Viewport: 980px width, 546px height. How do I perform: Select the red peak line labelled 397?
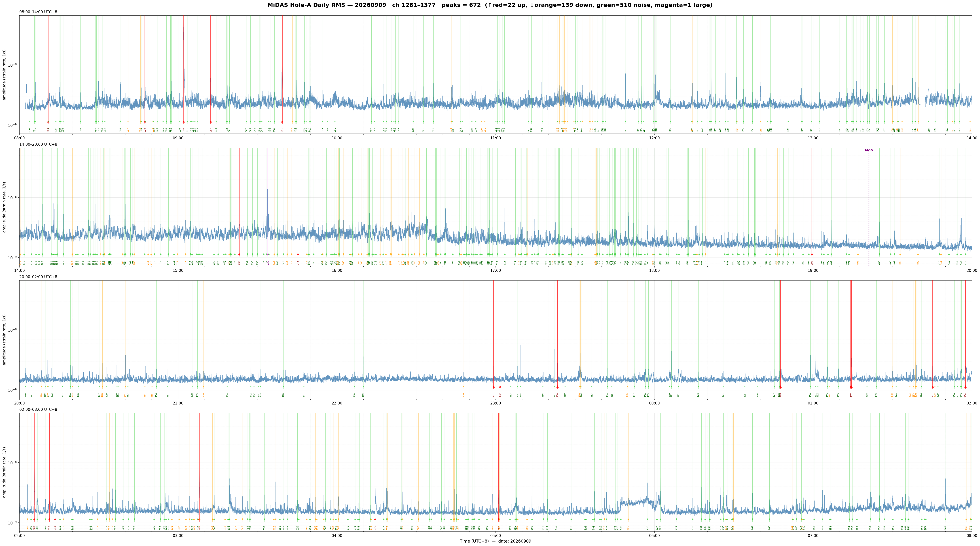pos(812,202)
